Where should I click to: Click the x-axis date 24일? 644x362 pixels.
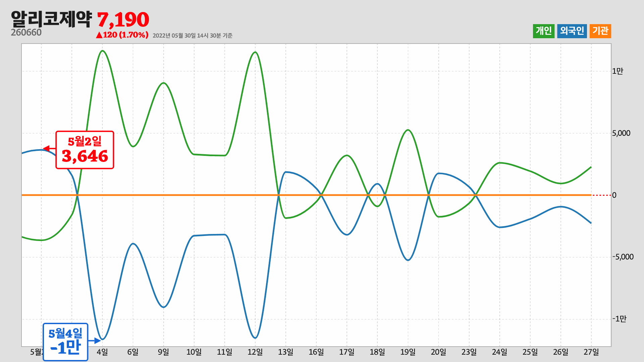(x=499, y=352)
